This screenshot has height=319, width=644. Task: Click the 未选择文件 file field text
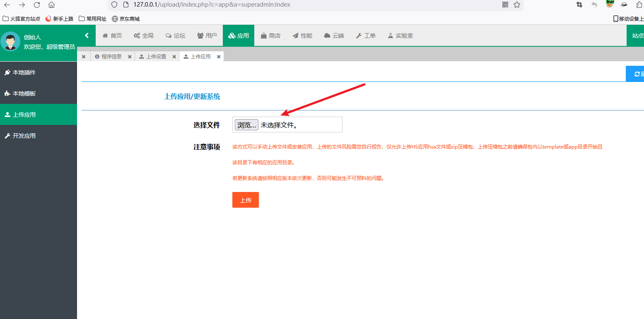click(x=279, y=125)
